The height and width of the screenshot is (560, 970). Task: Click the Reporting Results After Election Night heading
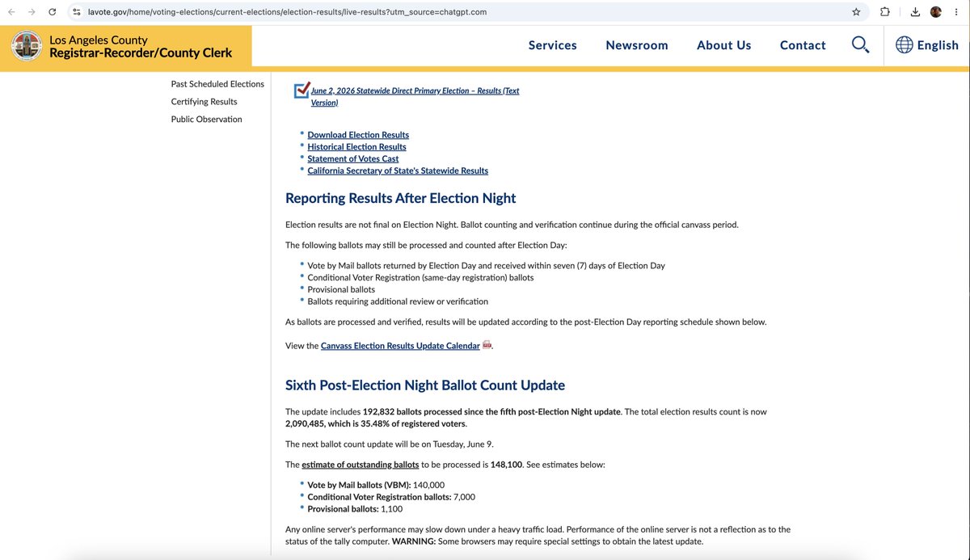400,198
